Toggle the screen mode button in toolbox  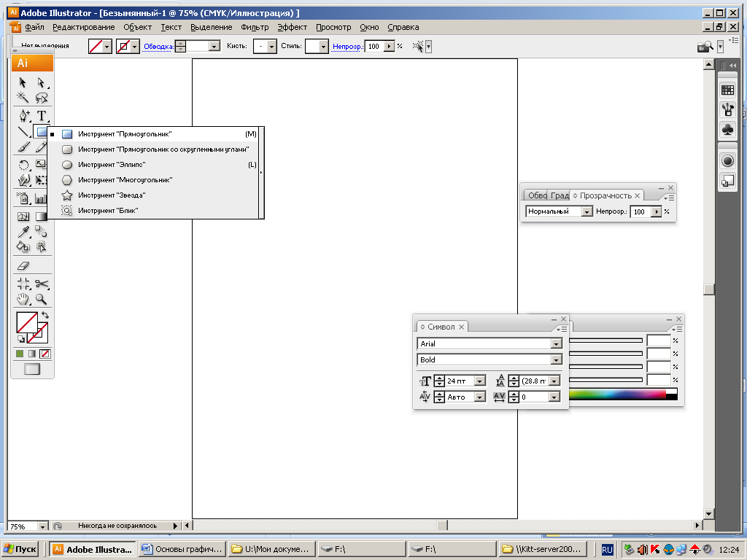(32, 369)
